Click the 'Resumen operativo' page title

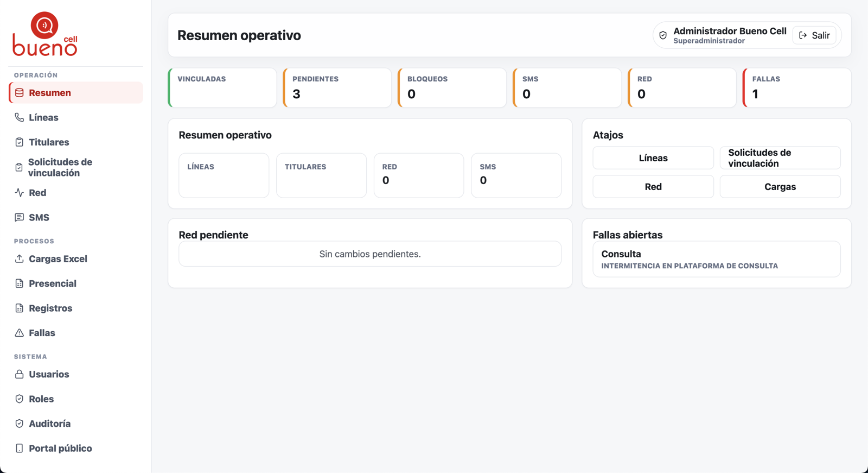click(239, 35)
